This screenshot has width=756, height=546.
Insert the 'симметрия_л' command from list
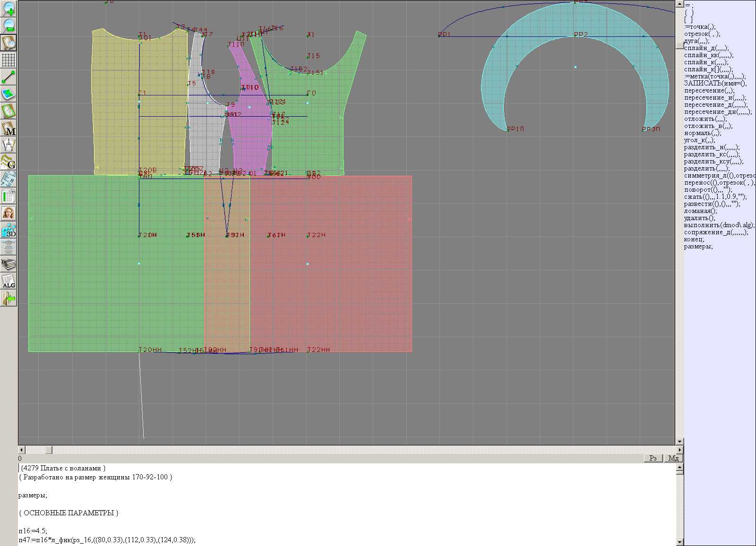point(719,175)
